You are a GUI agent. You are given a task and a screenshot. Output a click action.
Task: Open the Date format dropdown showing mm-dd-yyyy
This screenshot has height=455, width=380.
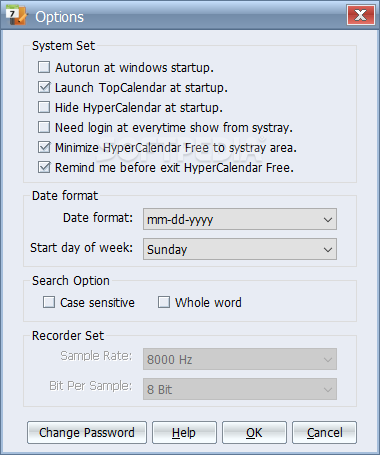point(240,219)
